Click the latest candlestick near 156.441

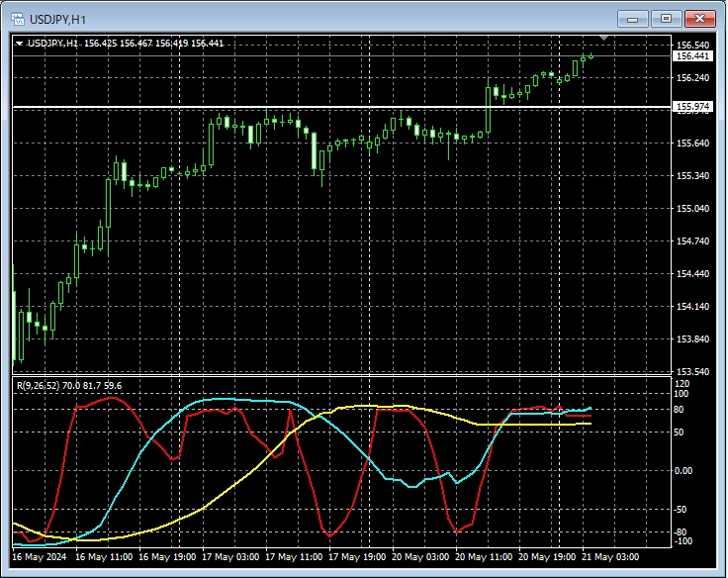pyautogui.click(x=591, y=56)
